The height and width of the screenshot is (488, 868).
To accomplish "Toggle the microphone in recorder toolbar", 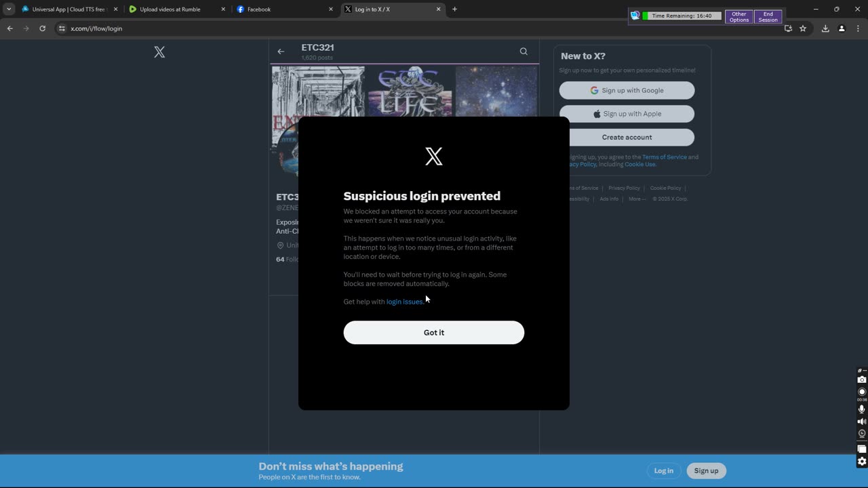I will (862, 409).
